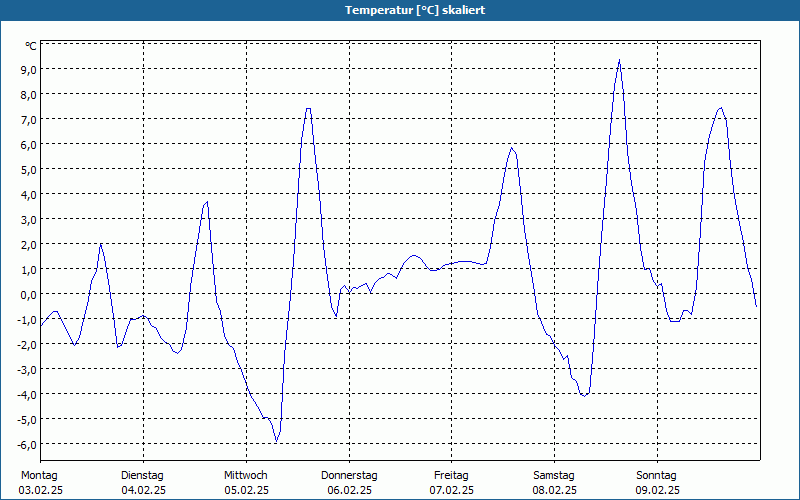Click the -4,0 y-axis label

click(x=27, y=394)
